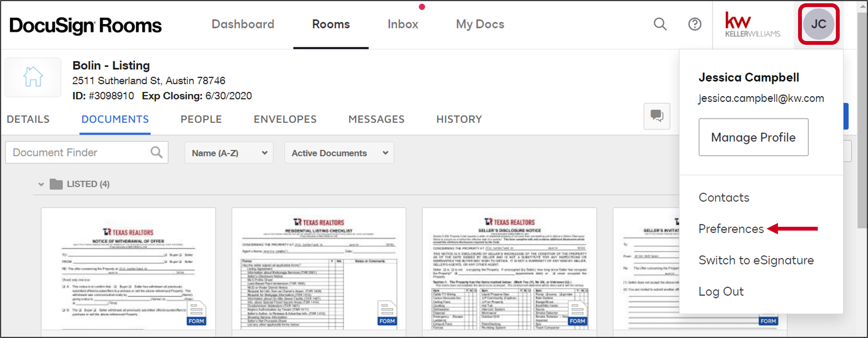Click Log Out in user menu
This screenshot has height=338, width=868.
[721, 291]
